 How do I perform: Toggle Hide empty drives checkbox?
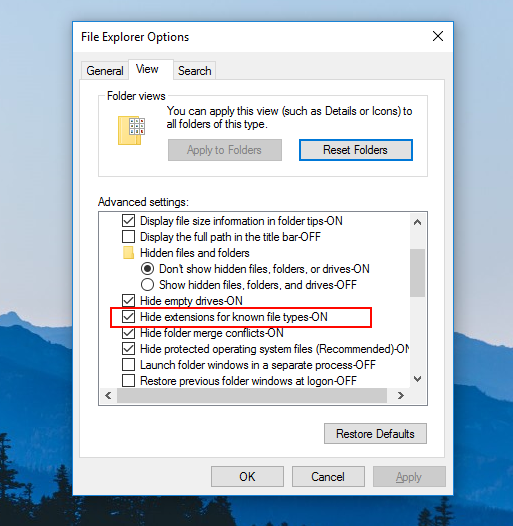[129, 301]
